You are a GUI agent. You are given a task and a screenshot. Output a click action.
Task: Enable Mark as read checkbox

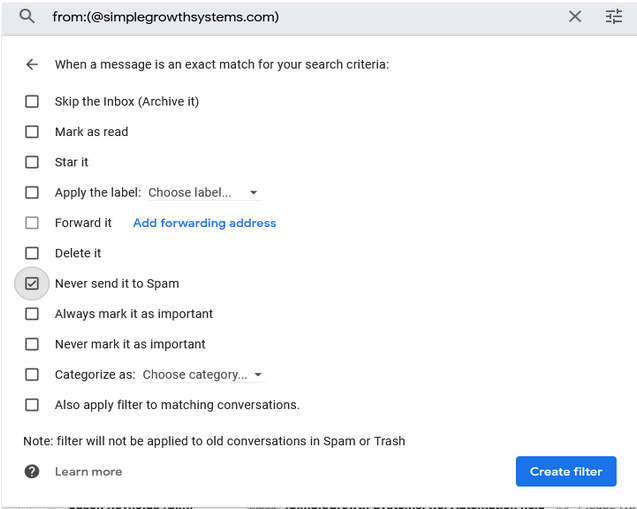[32, 132]
